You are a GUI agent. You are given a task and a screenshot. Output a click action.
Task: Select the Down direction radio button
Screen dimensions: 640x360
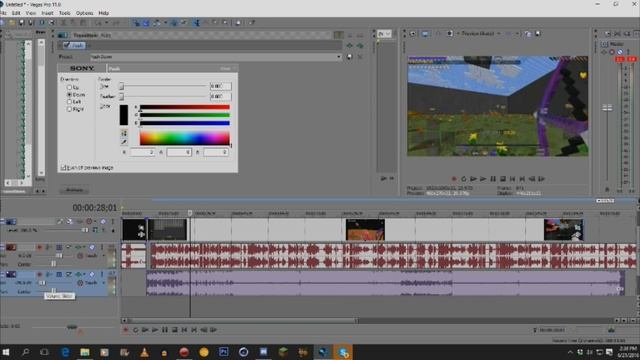click(x=69, y=95)
